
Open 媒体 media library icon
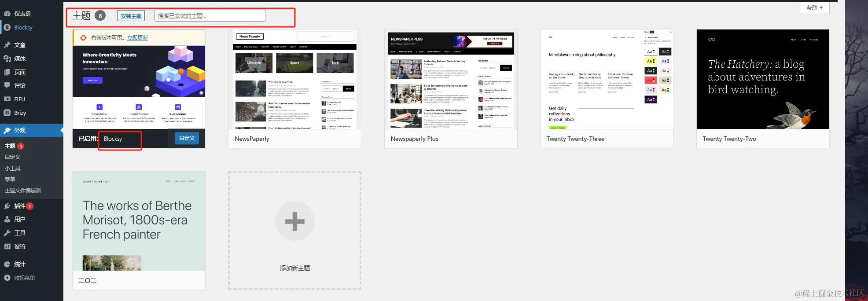(x=7, y=59)
